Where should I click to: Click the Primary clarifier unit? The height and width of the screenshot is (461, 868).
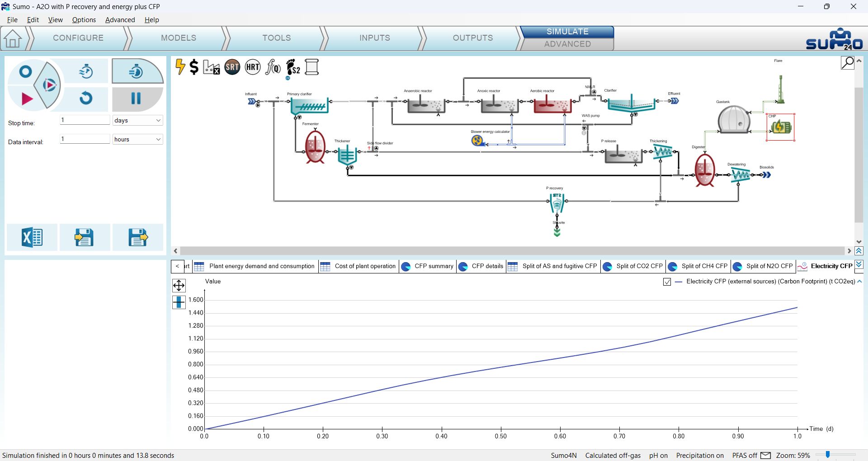[x=309, y=107]
